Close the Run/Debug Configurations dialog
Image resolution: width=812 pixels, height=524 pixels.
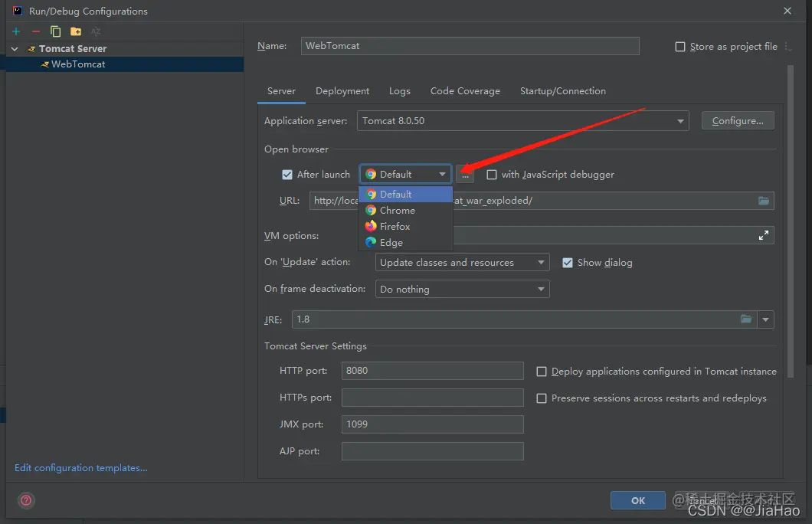tap(787, 11)
